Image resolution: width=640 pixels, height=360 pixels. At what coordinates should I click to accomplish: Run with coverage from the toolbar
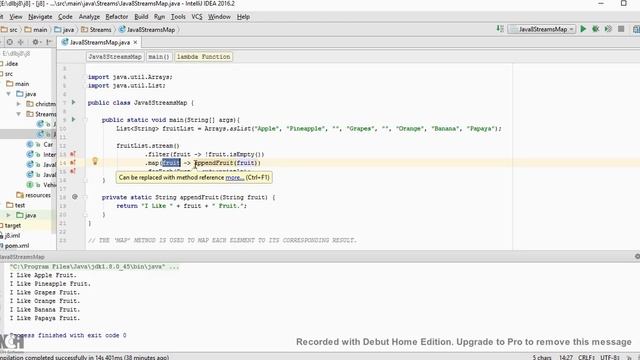[608, 29]
